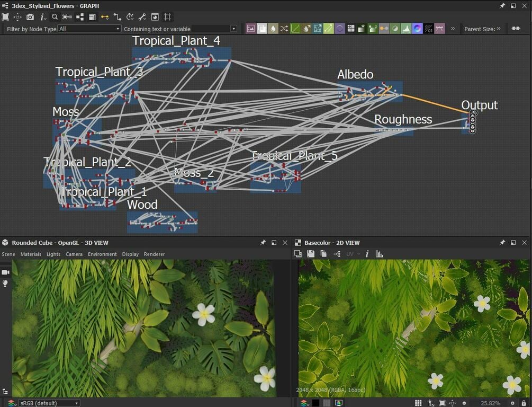Open the Camera menu in 3D view
Screen dimensions: 532x407
74,254
